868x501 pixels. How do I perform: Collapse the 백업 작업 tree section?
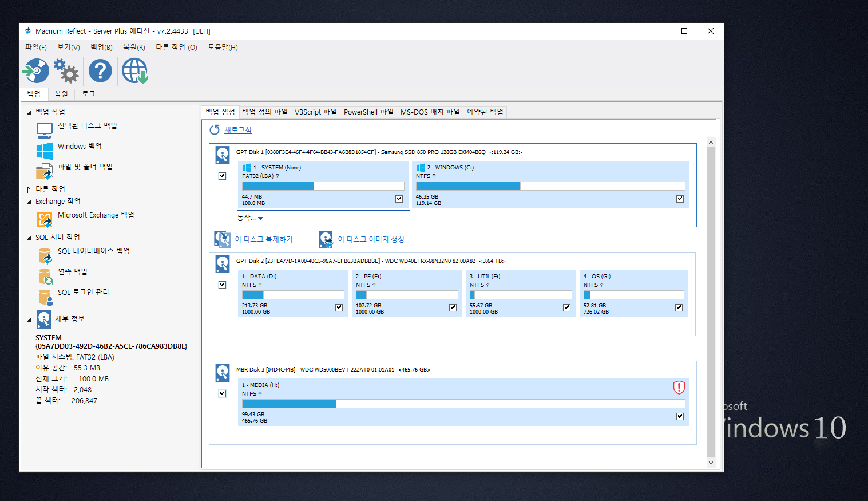click(x=29, y=112)
